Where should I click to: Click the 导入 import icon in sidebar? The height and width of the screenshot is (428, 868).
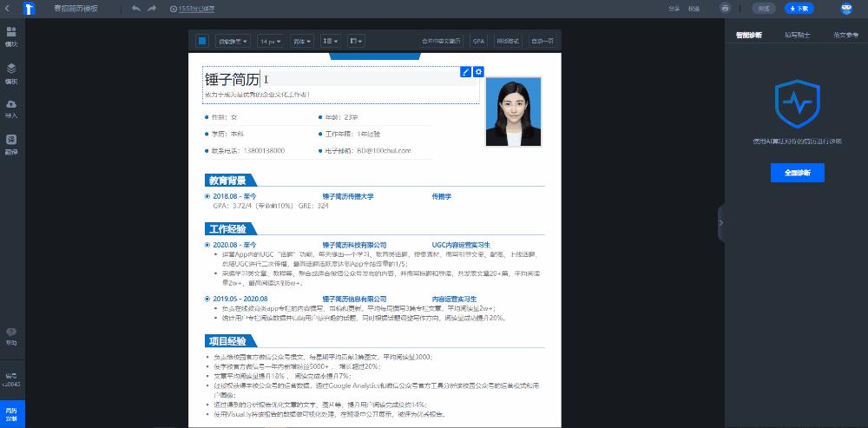point(12,108)
